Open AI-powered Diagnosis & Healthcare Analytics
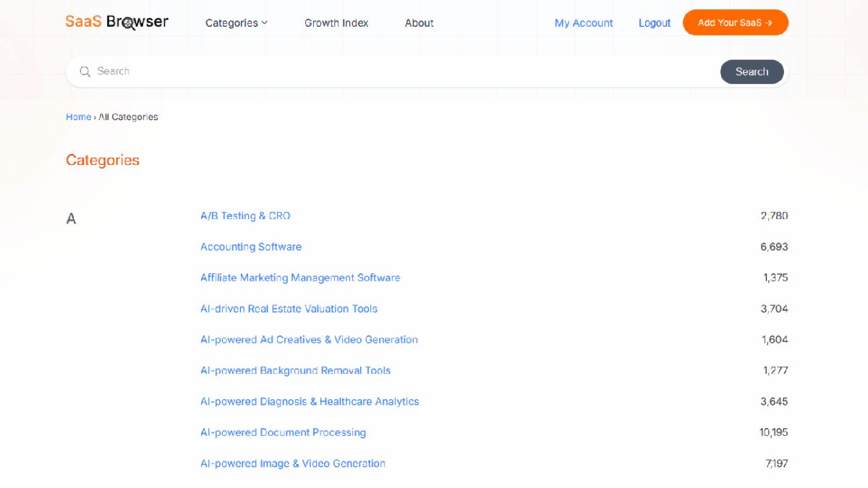 [310, 401]
